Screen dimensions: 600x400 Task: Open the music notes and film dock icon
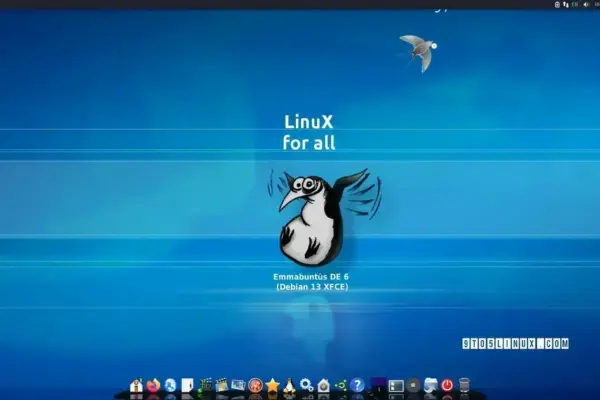point(204,385)
